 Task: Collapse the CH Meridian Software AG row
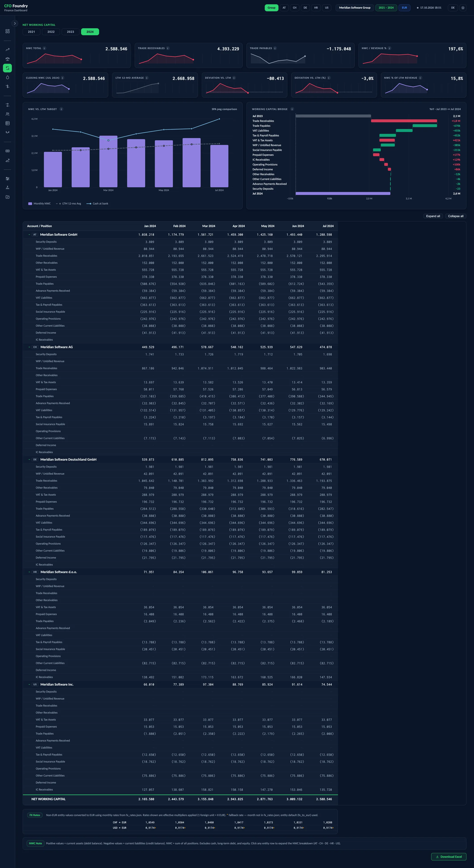click(x=29, y=347)
